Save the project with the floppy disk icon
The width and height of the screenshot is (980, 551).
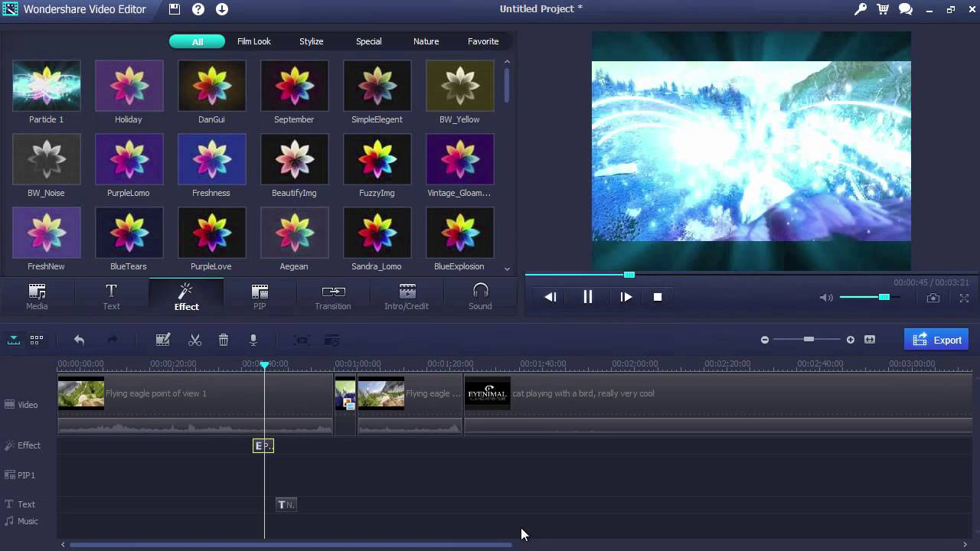175,9
